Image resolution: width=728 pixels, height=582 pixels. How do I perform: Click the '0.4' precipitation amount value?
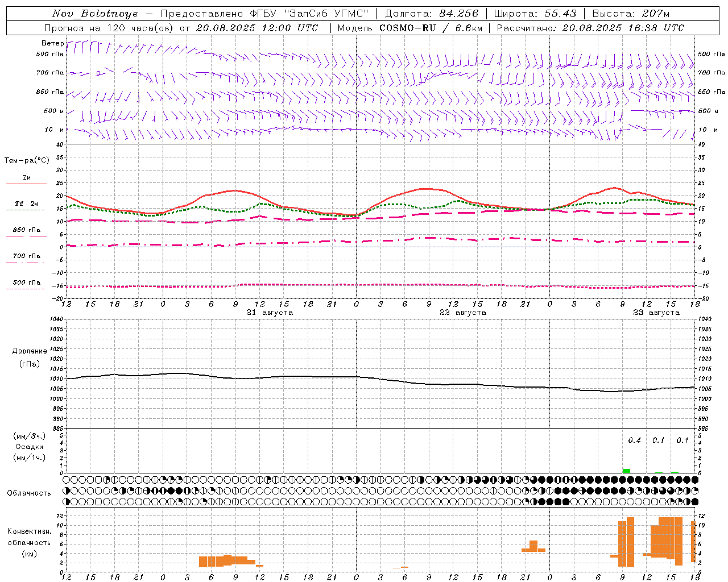point(634,440)
